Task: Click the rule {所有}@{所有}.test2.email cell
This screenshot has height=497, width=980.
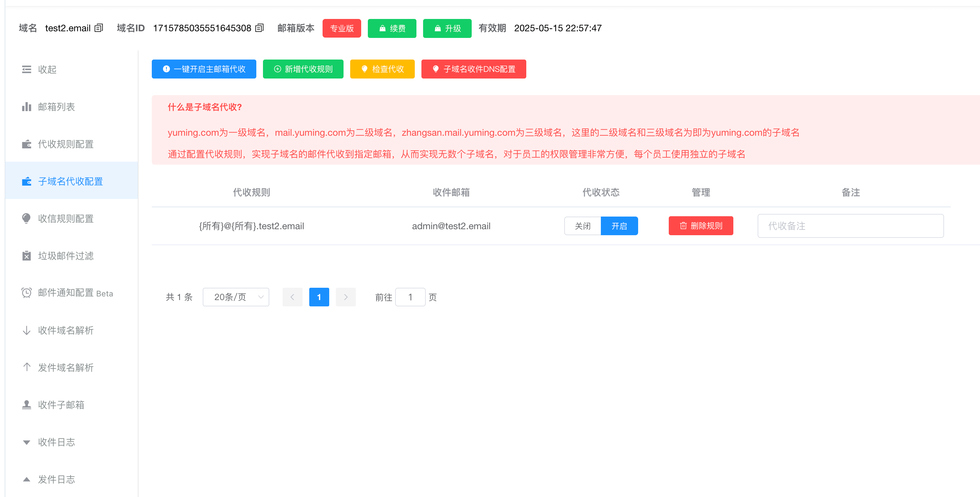Action: click(x=251, y=226)
